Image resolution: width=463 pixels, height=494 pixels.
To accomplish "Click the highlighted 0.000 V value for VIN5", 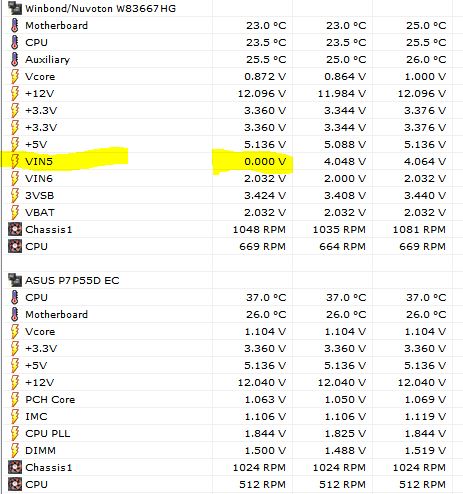I will point(265,161).
